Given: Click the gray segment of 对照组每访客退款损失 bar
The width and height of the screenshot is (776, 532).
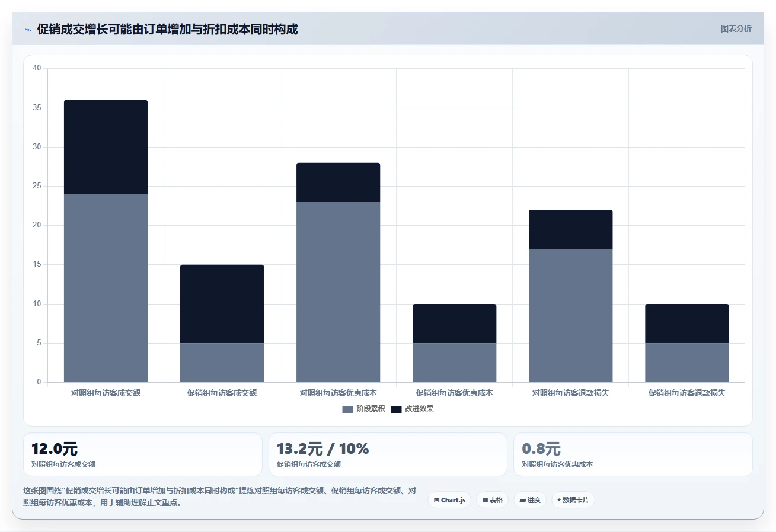Looking at the screenshot, I should pos(570,316).
